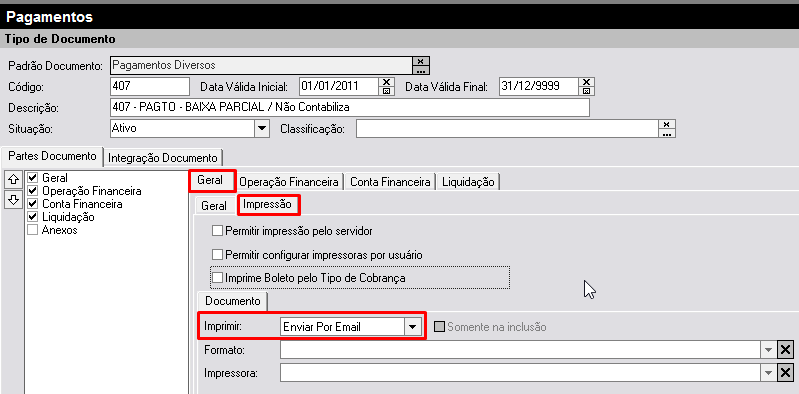The image size is (799, 394).
Task: Click the Data Válida Inicial date field
Action: pos(338,86)
